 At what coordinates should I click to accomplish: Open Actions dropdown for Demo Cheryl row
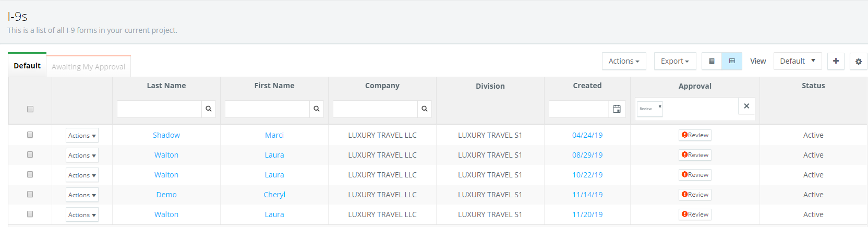(x=82, y=195)
